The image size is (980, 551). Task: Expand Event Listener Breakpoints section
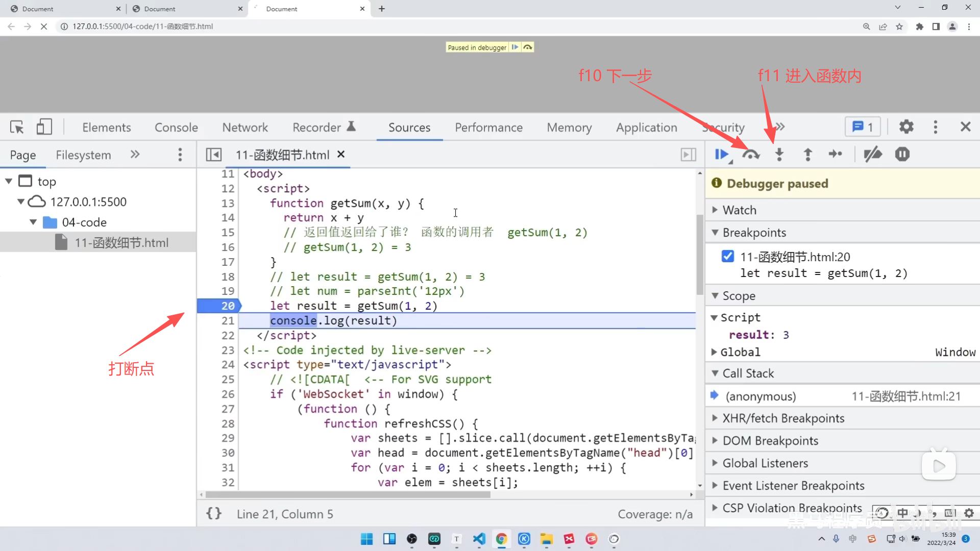click(842, 485)
